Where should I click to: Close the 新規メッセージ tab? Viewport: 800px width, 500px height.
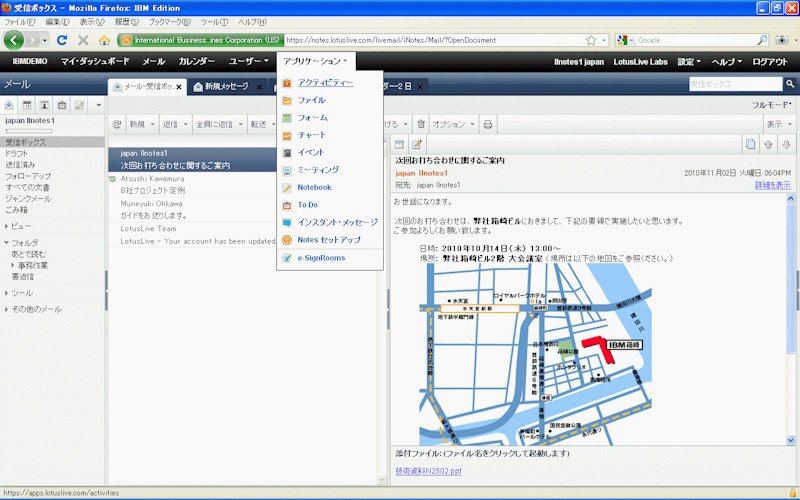click(x=259, y=87)
